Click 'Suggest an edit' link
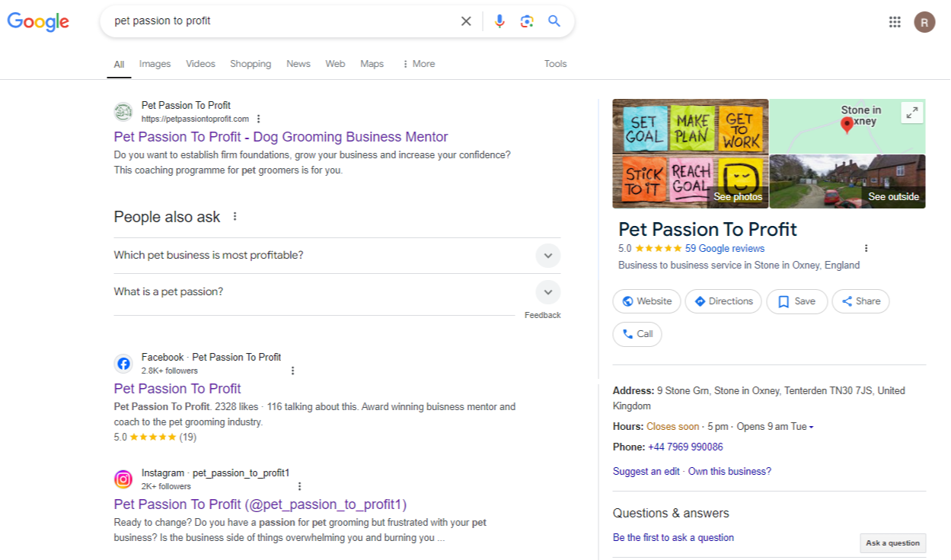 coord(646,472)
